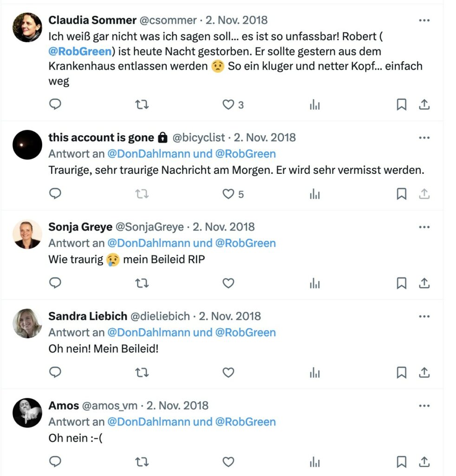This screenshot has width=456, height=476.
Task: Like Amos's "Oh nein" reply
Action: coord(228,462)
